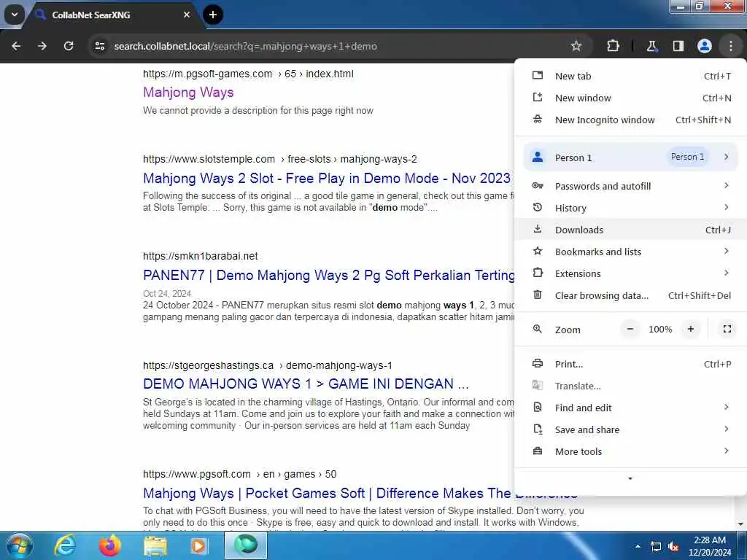Close the Chrome three-dot menu button
Image resolution: width=747 pixels, height=560 pixels.
point(730,46)
